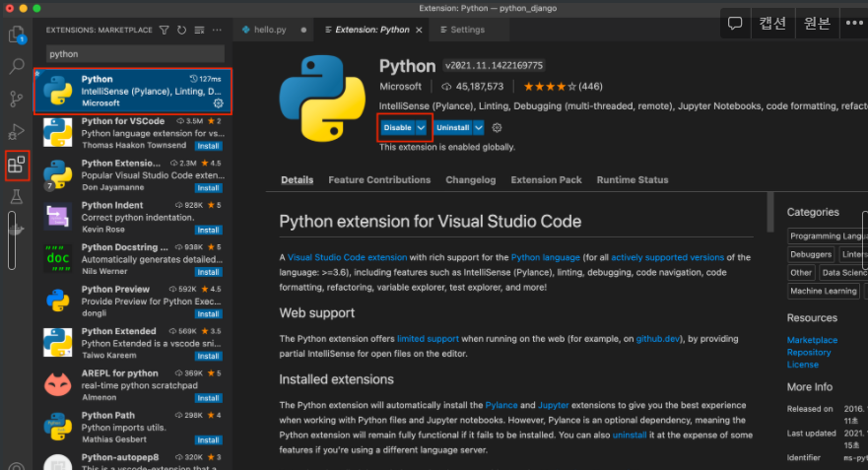Open the Extensions view icon
This screenshot has height=470, width=868.
tap(17, 165)
